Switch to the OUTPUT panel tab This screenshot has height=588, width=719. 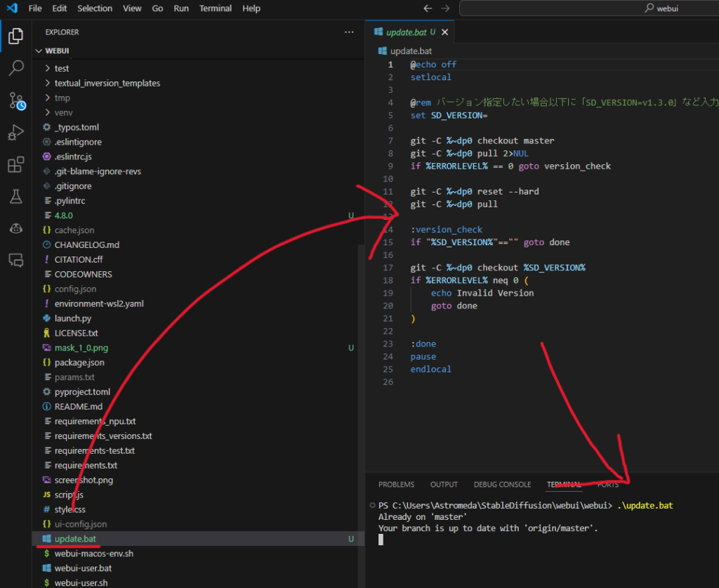click(x=444, y=484)
